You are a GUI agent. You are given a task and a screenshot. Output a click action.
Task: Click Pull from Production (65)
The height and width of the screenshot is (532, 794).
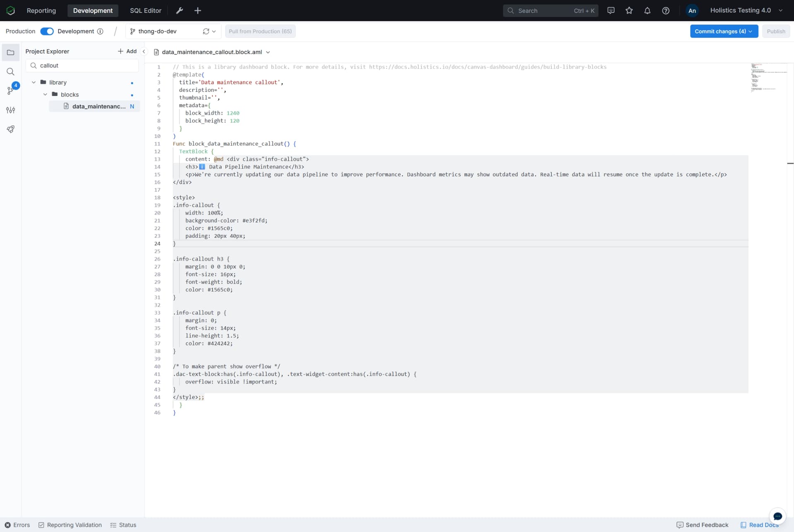[x=260, y=31]
